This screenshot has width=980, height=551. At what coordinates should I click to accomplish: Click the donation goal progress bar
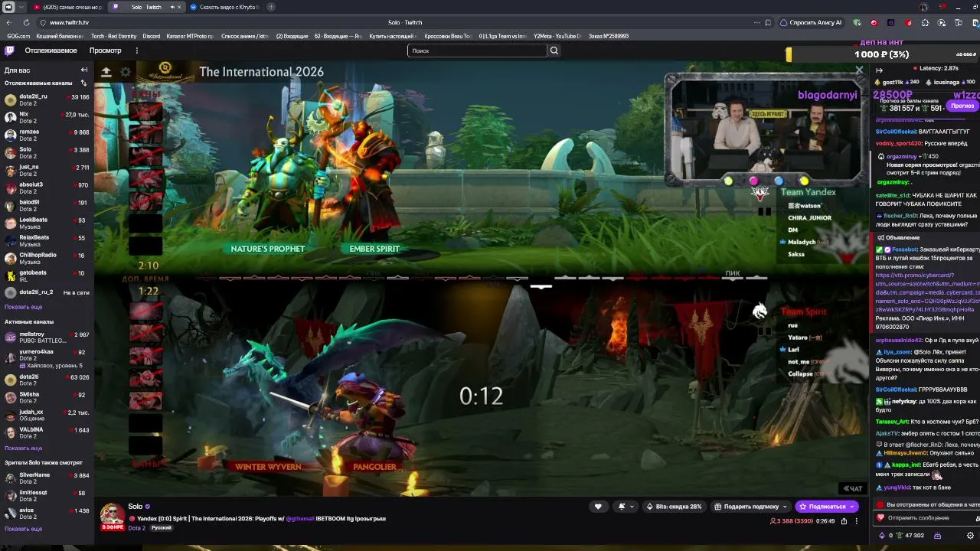point(884,54)
